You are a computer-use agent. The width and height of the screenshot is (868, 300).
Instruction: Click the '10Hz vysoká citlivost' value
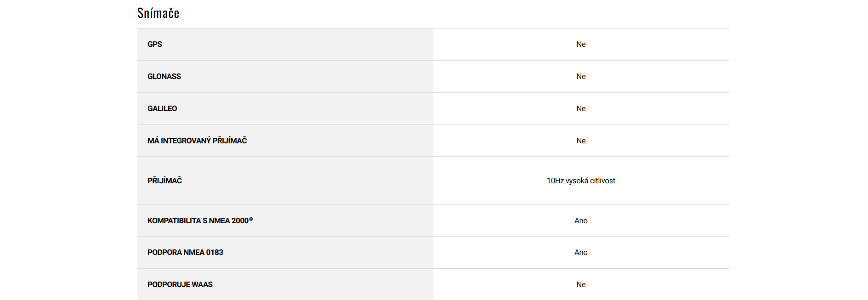[581, 181]
